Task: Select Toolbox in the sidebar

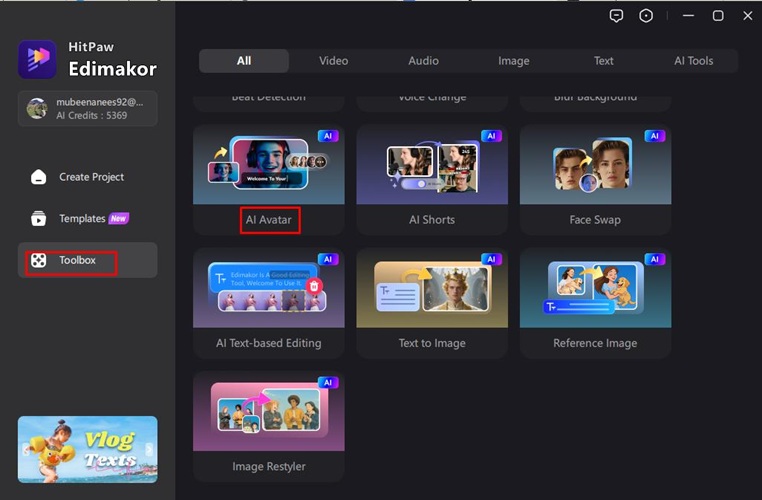Action: 87,260
